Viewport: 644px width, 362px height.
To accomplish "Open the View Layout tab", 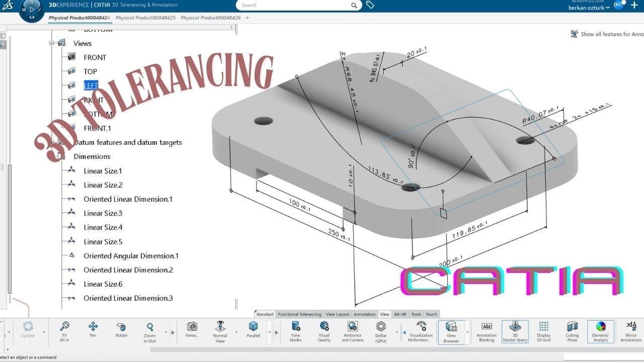I will [338, 314].
